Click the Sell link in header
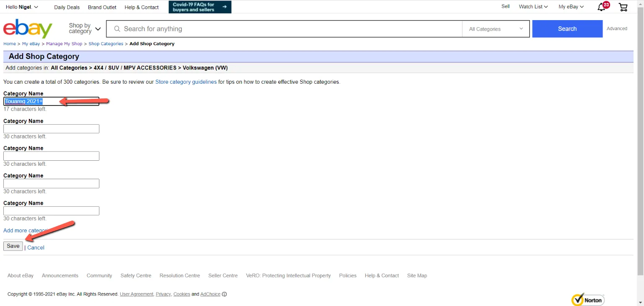Image resolution: width=644 pixels, height=306 pixels. click(x=506, y=6)
